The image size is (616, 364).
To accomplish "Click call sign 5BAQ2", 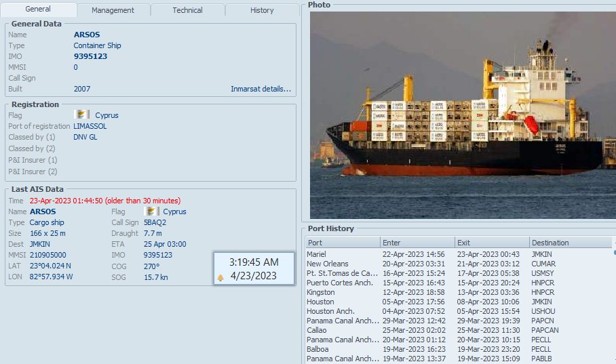I will pos(155,222).
